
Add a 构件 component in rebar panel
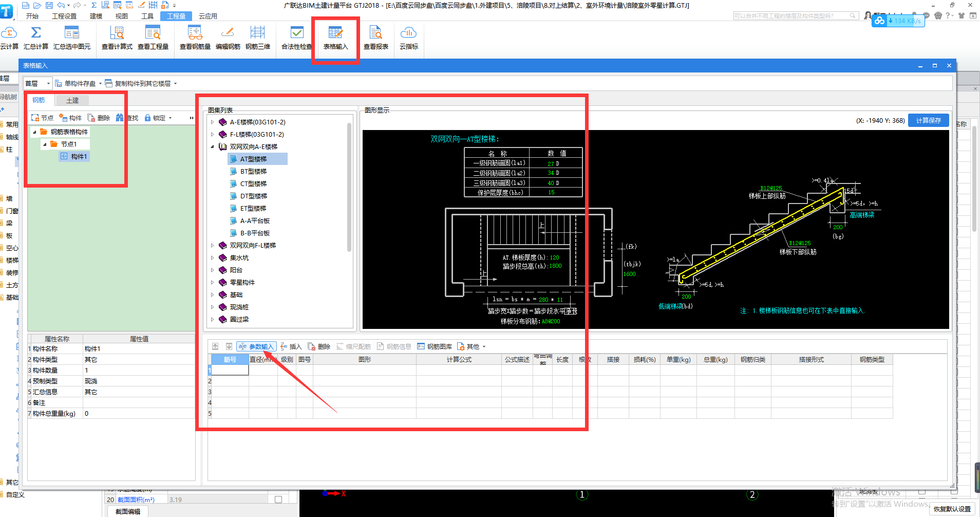[70, 118]
